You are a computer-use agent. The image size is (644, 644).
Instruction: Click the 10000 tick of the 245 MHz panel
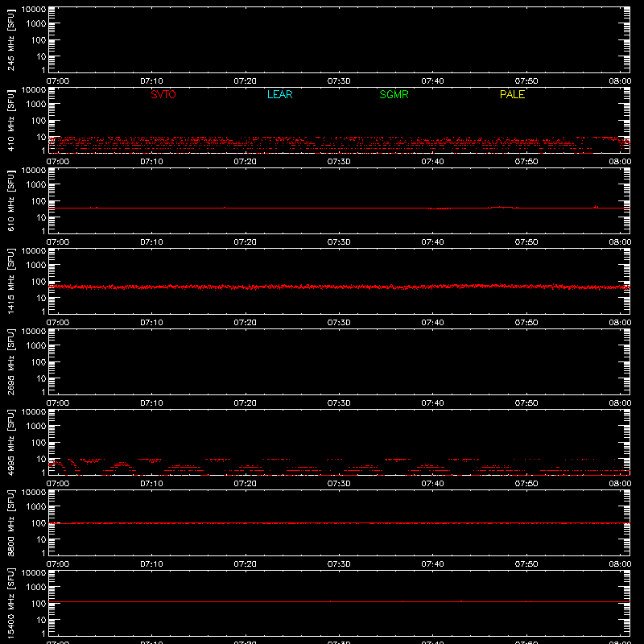tap(34, 9)
